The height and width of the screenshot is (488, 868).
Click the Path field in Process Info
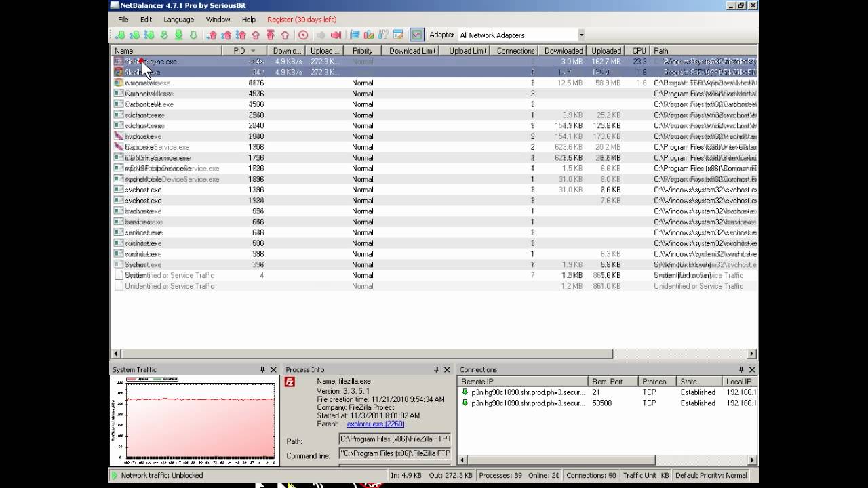pos(395,439)
